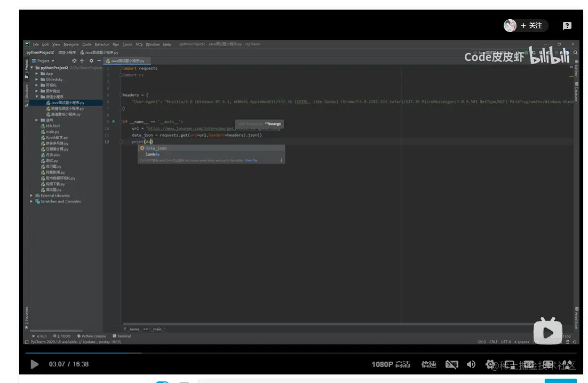Open the uploader avatar
This screenshot has width=588, height=383.
(x=510, y=26)
